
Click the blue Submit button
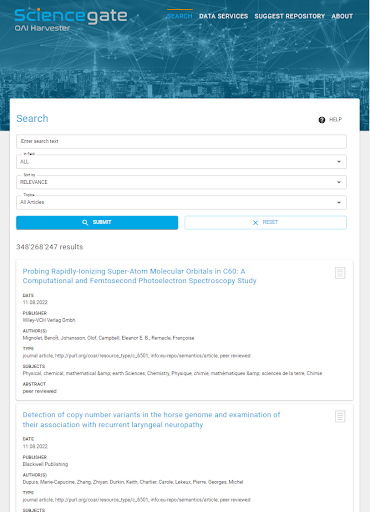point(97,222)
